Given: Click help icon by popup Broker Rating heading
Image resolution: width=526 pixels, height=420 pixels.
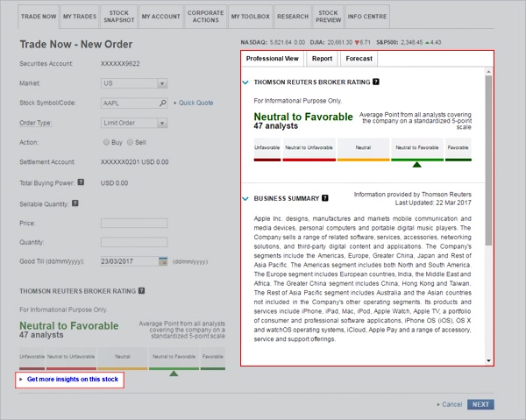Looking at the screenshot, I should pyautogui.click(x=376, y=82).
